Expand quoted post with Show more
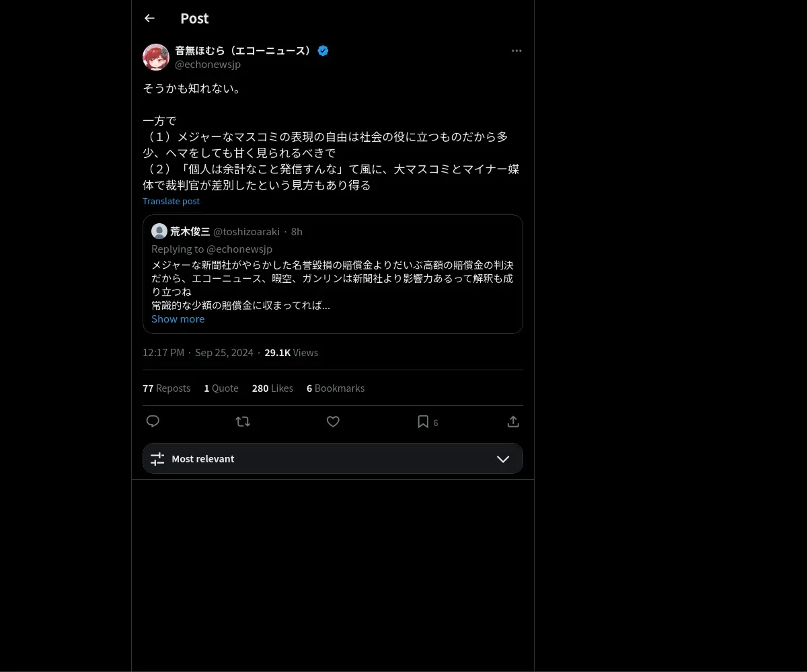The width and height of the screenshot is (807, 672). (x=178, y=319)
